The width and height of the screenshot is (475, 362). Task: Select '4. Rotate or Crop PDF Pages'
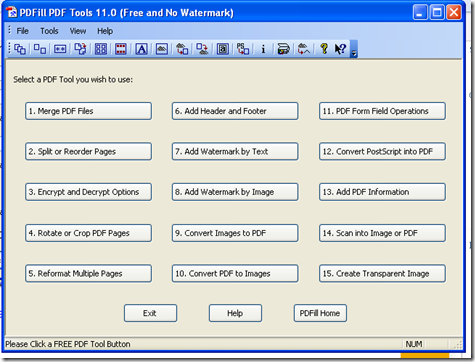[x=88, y=233]
